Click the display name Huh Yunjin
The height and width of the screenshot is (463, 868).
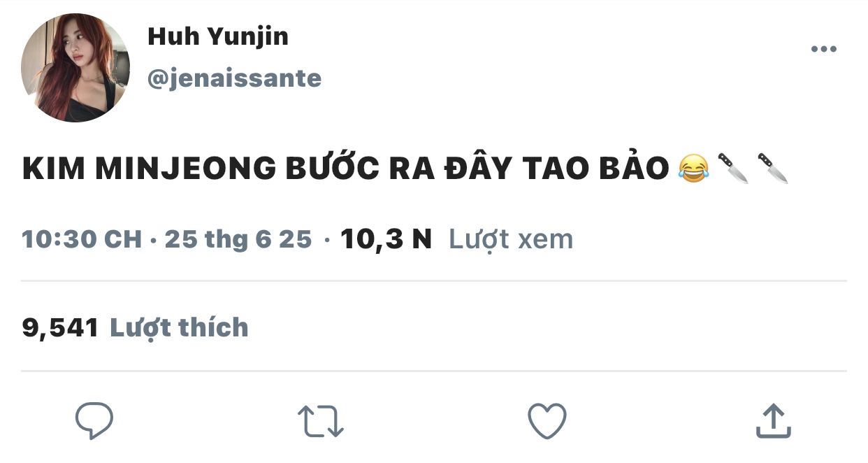coord(218,37)
